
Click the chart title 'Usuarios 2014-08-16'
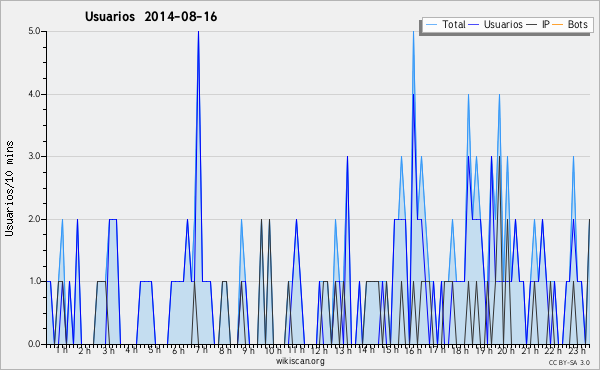[x=151, y=16]
